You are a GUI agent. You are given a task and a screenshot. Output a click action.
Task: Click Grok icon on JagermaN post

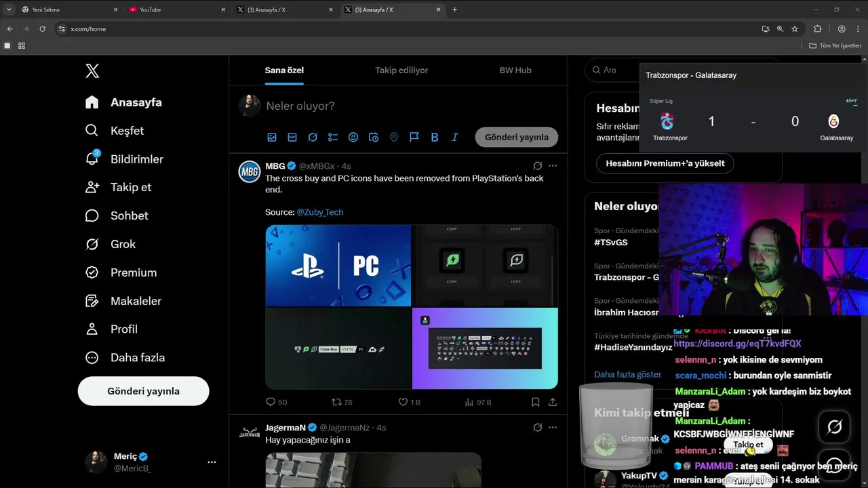[x=537, y=428]
